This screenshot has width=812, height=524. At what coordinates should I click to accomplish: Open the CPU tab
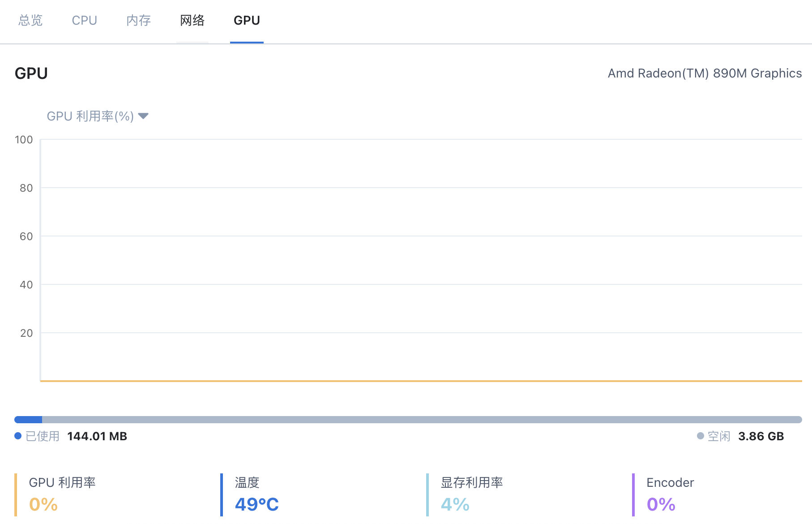tap(84, 21)
